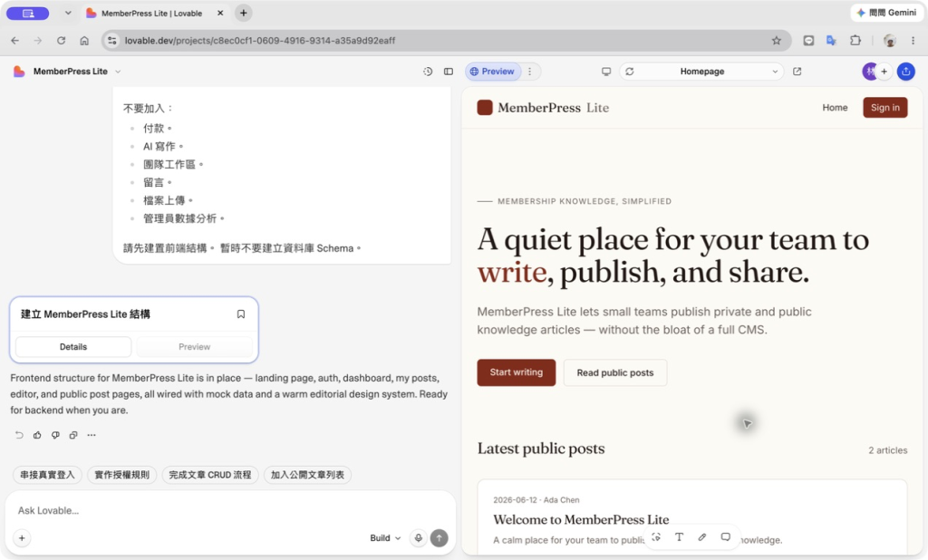This screenshot has width=928, height=560.
Task: Copy the Lovable response message
Action: pos(73,435)
